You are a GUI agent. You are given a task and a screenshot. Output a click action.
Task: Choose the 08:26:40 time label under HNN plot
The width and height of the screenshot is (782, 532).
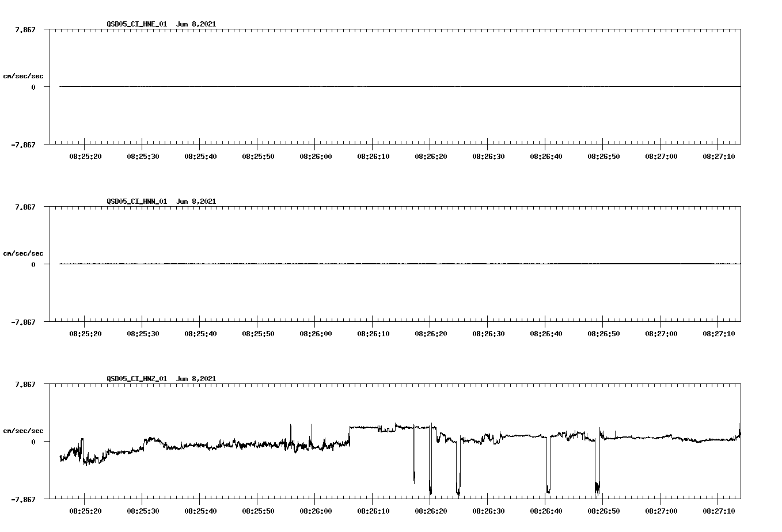pyautogui.click(x=546, y=334)
